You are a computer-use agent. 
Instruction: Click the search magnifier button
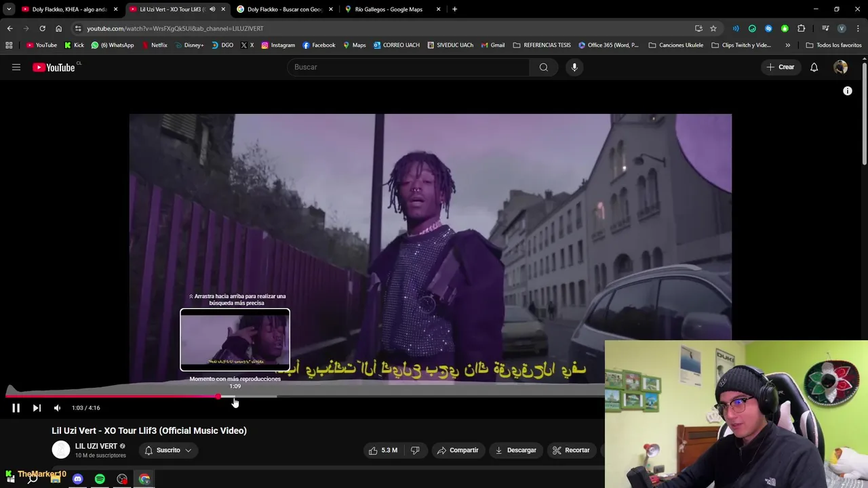click(x=543, y=67)
